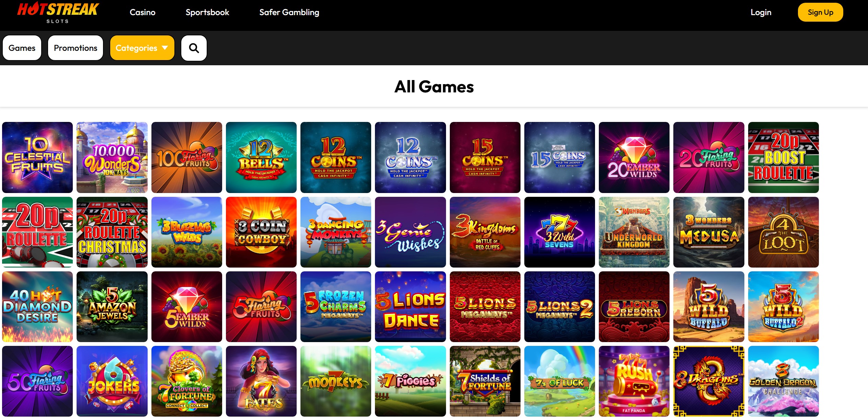Select the 4 The Loot game tile
Screen dimensions: 868x418
[x=784, y=232]
